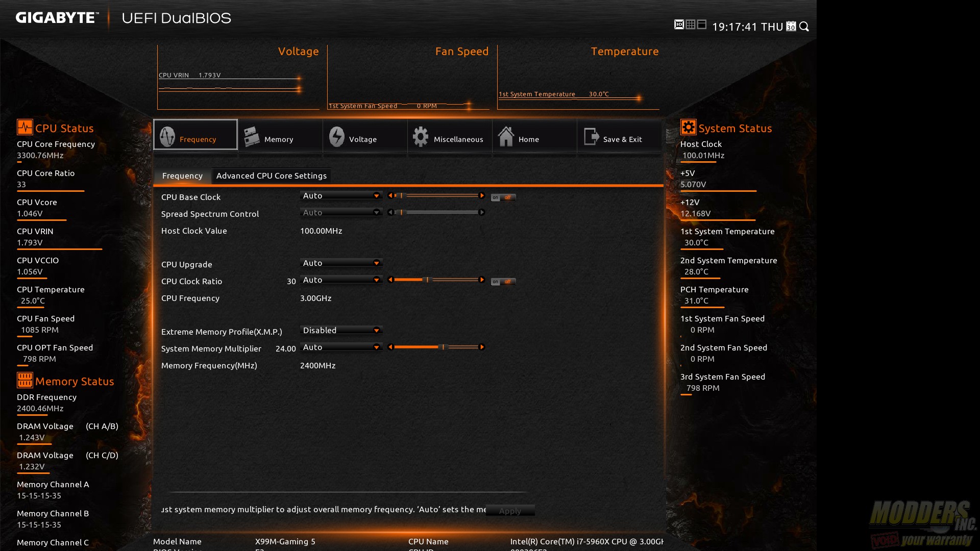Toggle the CPU Base Clock on/off switch
The width and height of the screenshot is (980, 551).
[503, 197]
